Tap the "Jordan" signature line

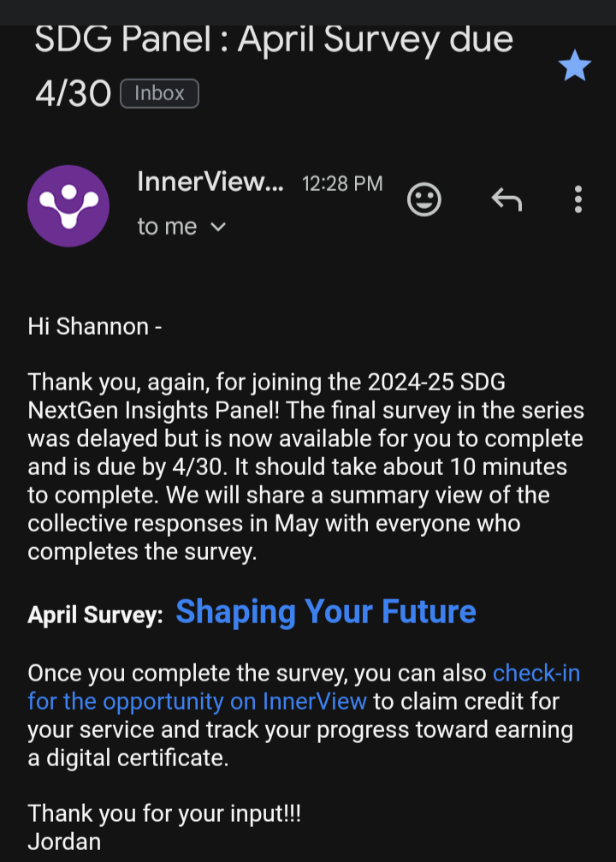pyautogui.click(x=64, y=841)
